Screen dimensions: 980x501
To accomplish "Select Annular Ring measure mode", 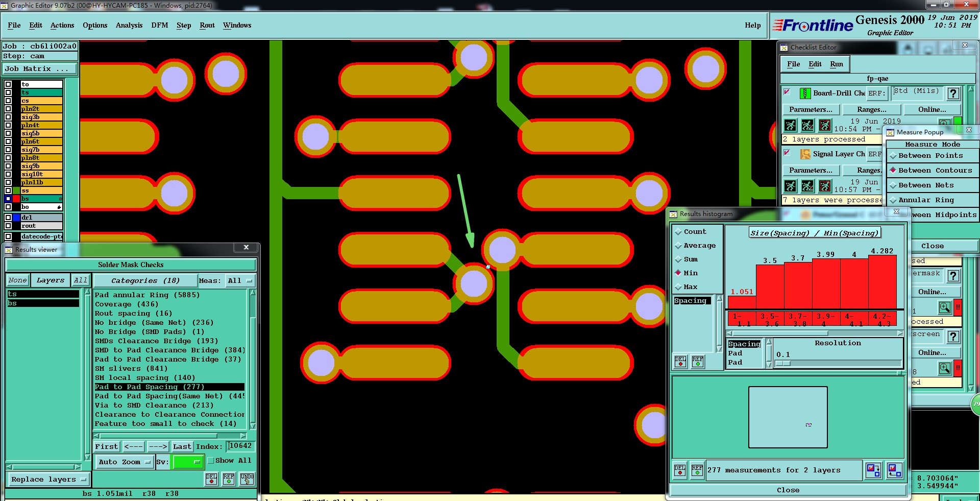I will [933, 200].
